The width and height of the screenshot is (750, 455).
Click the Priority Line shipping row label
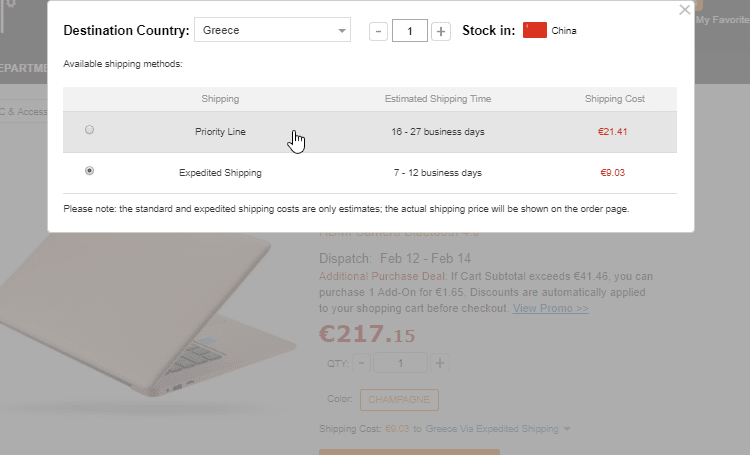click(220, 132)
